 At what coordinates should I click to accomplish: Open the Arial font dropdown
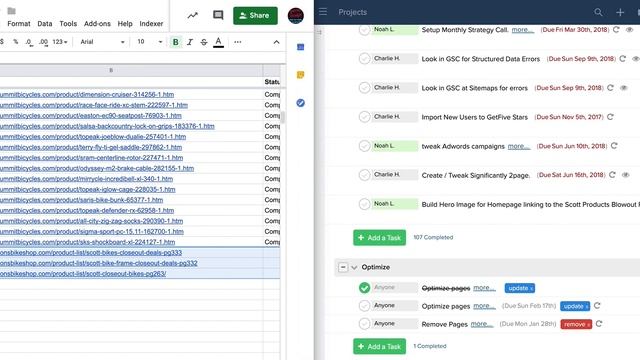coord(102,42)
